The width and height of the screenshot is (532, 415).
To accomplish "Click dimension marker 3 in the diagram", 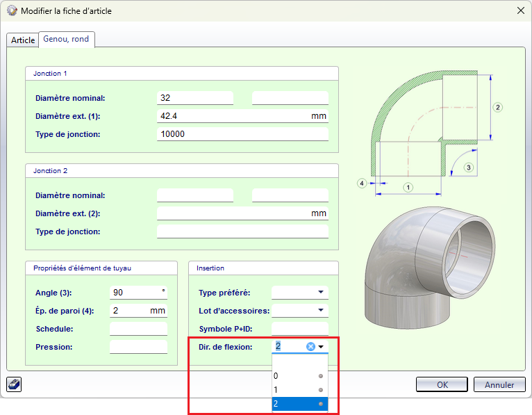I will point(468,167).
